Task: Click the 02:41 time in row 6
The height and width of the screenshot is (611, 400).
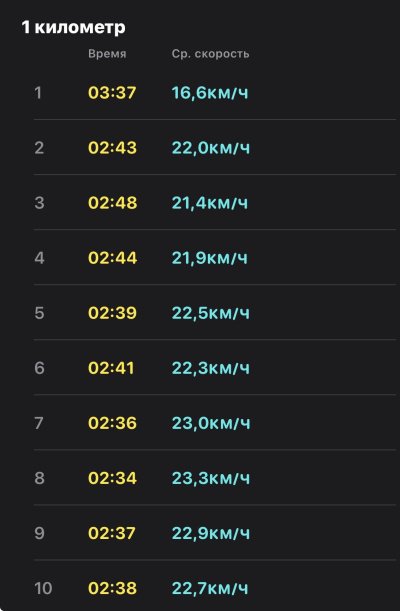Action: click(x=111, y=368)
